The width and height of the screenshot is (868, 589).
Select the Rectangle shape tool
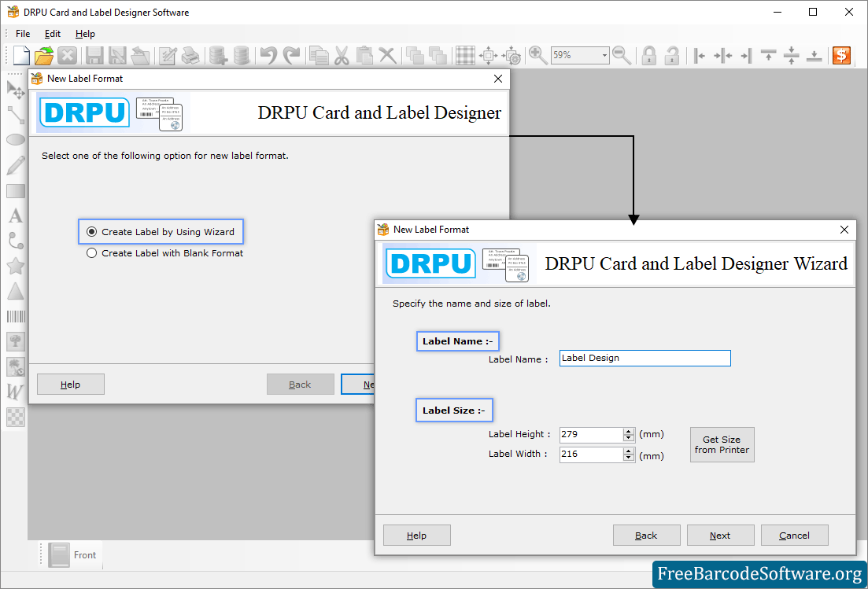click(16, 190)
